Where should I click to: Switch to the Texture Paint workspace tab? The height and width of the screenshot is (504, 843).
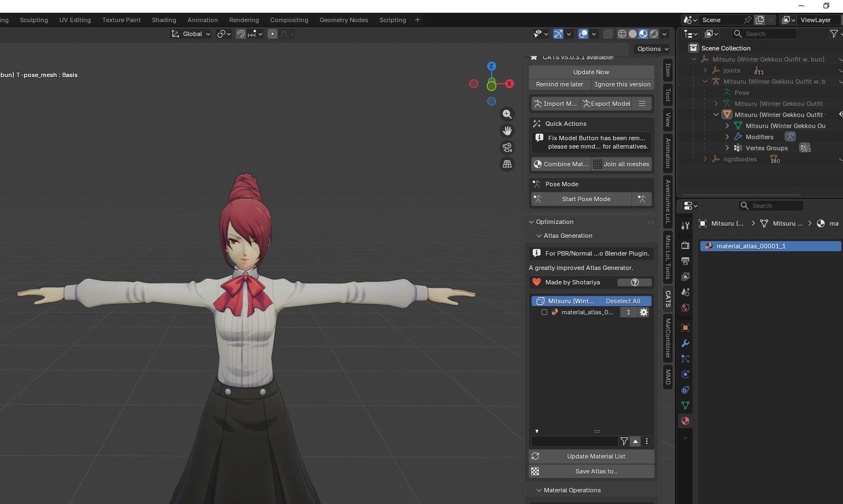pyautogui.click(x=122, y=20)
